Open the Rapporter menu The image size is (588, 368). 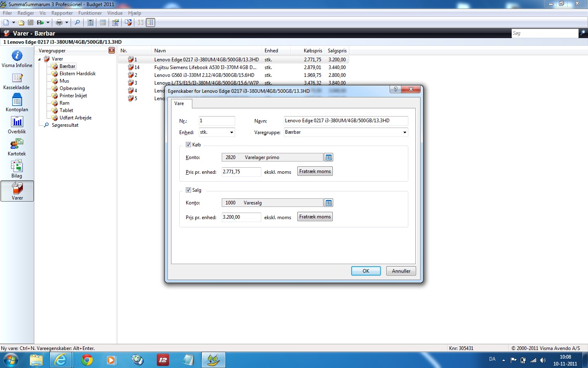(x=62, y=13)
